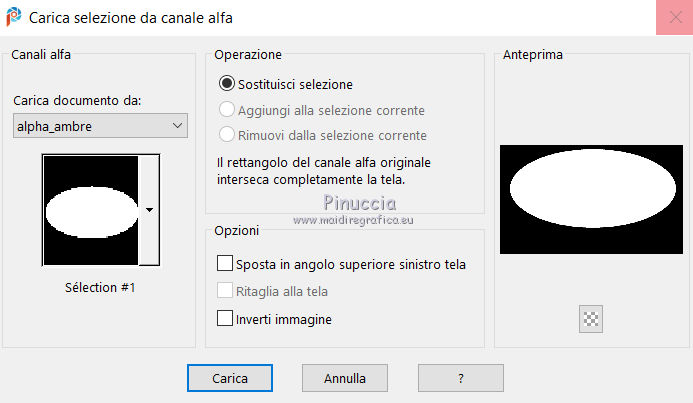Check the Ritaglia alla tela box

224,292
